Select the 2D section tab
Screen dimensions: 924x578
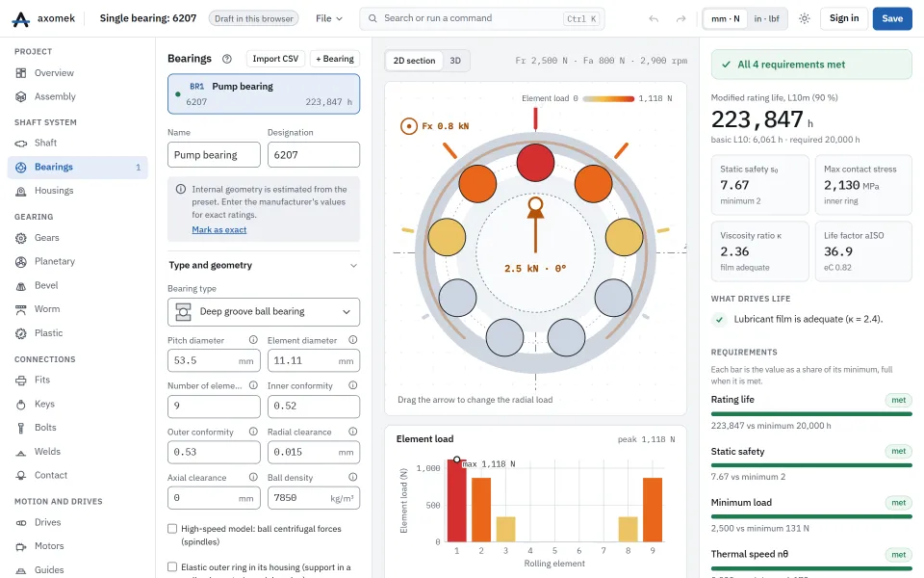coord(414,60)
